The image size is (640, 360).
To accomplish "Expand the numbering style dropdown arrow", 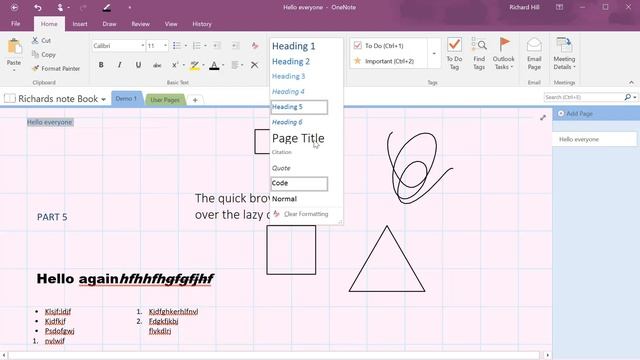I will pyautogui.click(x=205, y=45).
